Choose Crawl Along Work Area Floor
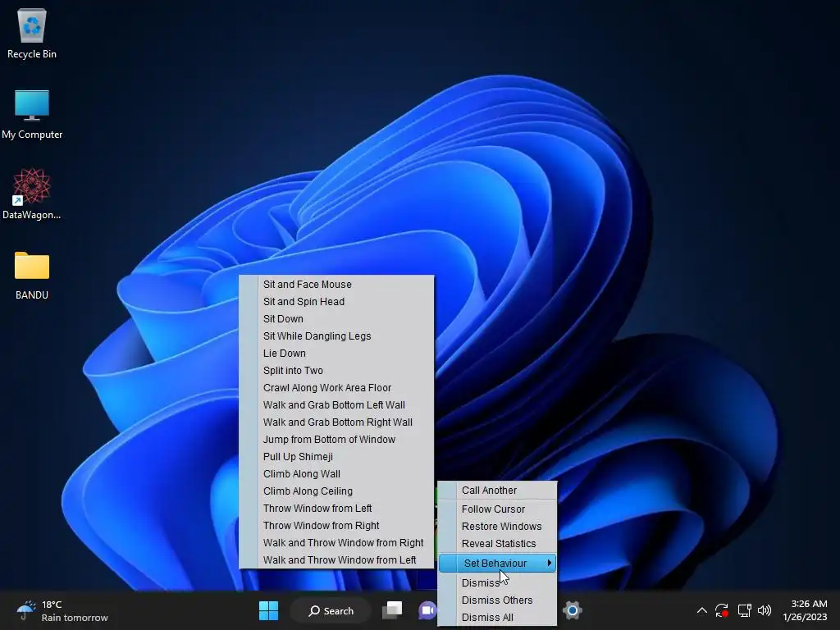 [336, 388]
